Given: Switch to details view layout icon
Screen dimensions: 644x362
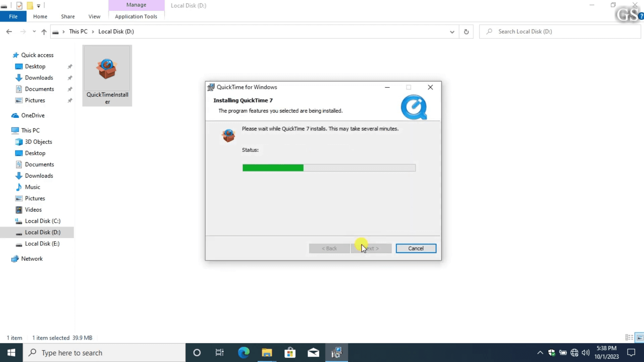Looking at the screenshot, I should coord(629,338).
